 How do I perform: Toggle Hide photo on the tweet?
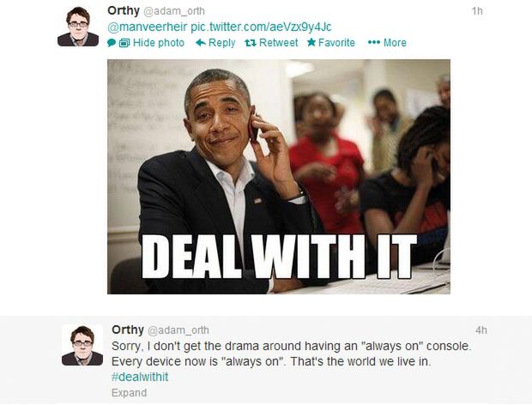coord(159,43)
